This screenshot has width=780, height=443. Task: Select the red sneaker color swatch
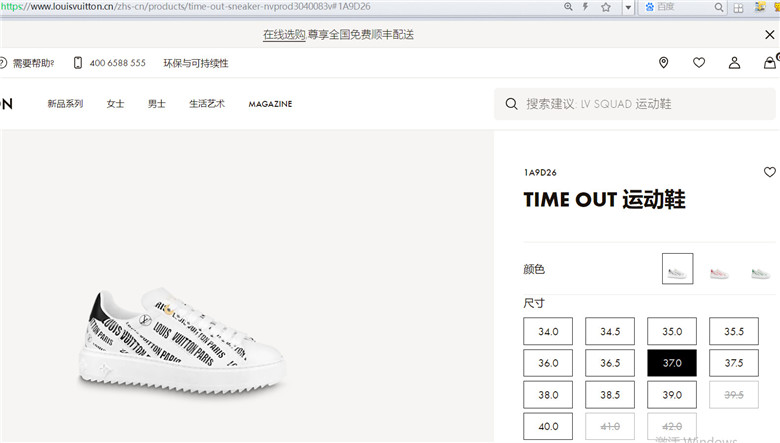pos(719,272)
